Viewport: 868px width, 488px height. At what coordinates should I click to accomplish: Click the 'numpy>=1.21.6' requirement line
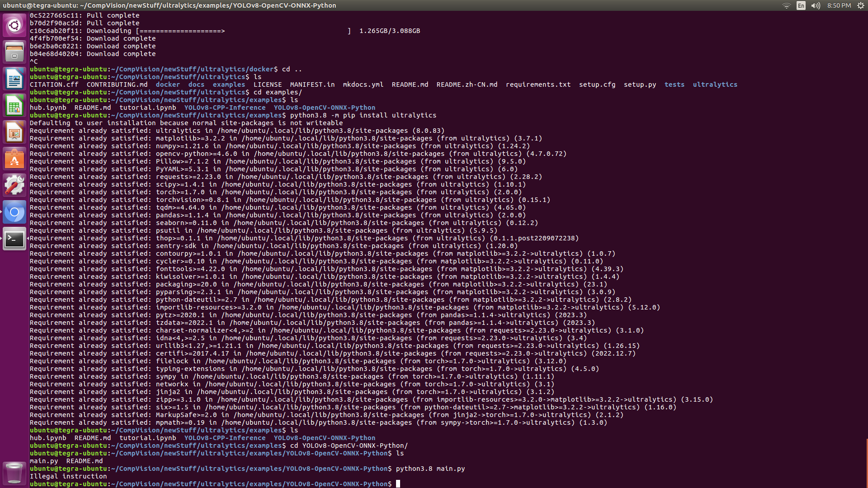(280, 146)
